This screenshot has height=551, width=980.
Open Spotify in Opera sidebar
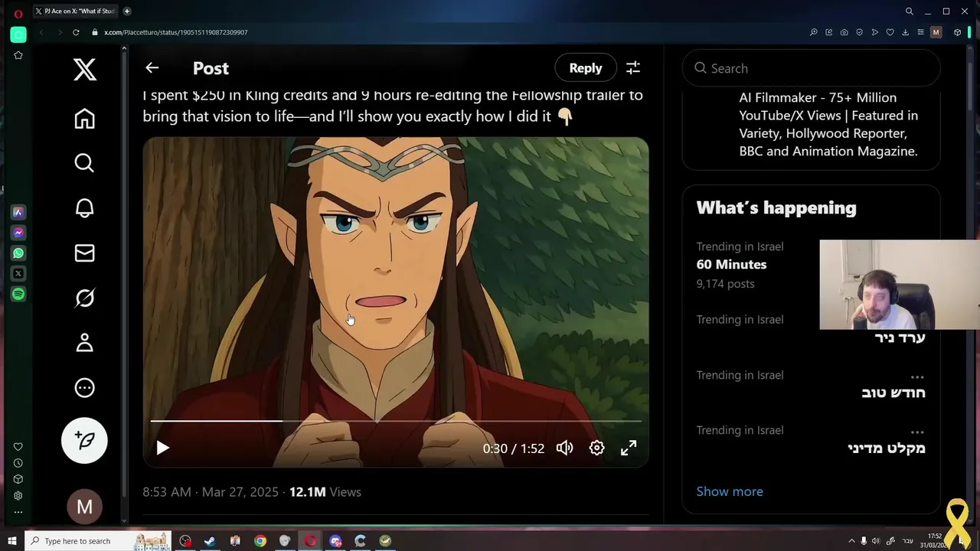click(18, 295)
